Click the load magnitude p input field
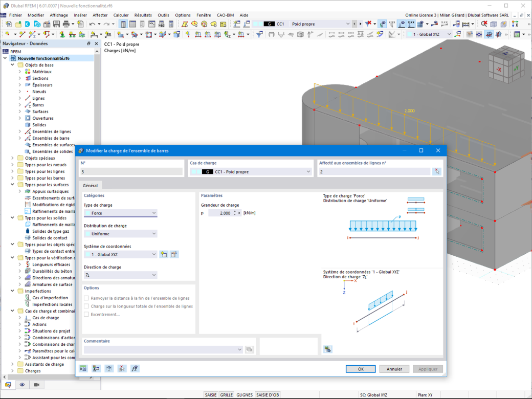Image resolution: width=532 pixels, height=399 pixels. 220,213
